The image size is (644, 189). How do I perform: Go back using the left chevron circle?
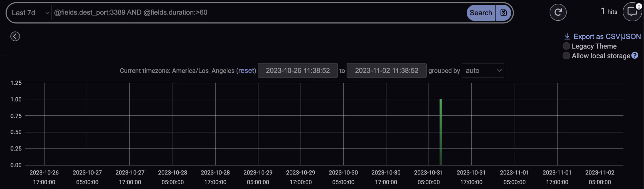[15, 36]
